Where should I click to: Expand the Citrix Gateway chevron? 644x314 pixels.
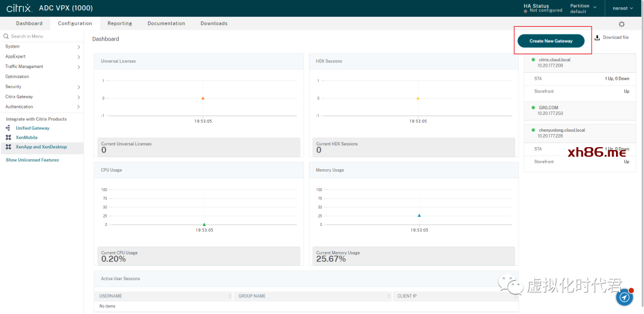coord(79,97)
